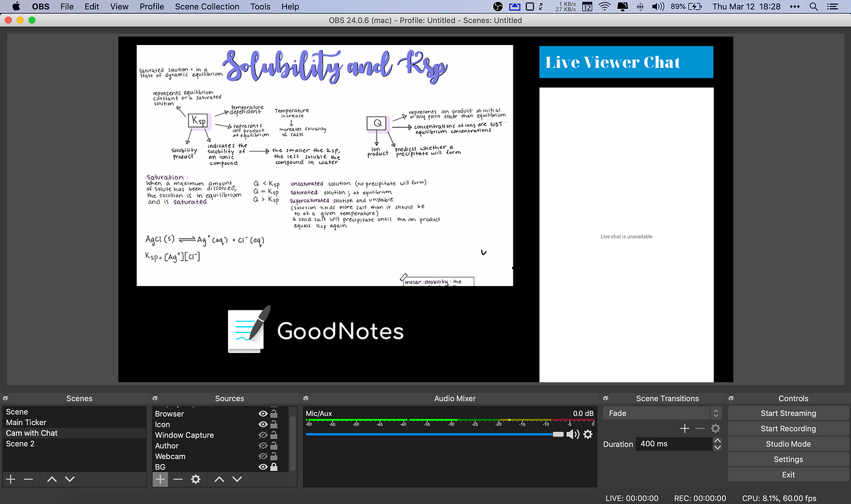
Task: Add a new scene with the plus icon
Action: pyautogui.click(x=11, y=479)
